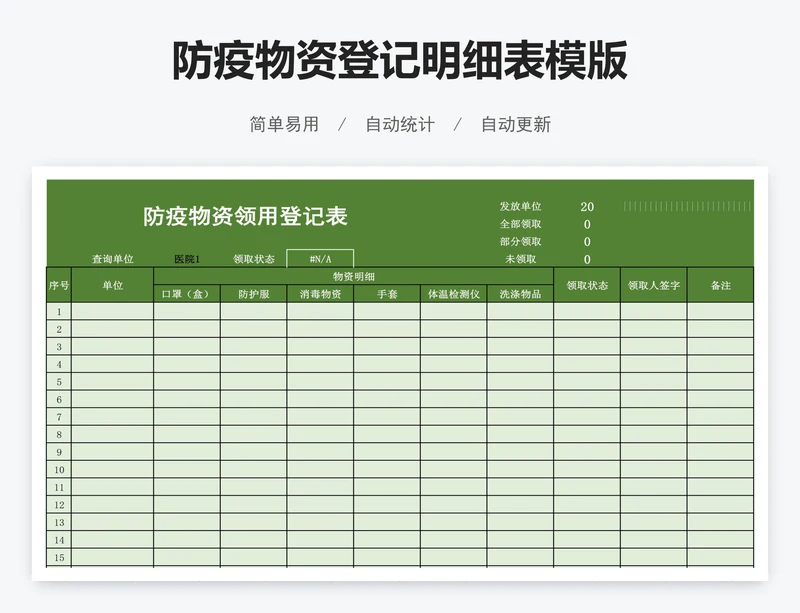This screenshot has height=613, width=800.
Task: Click the 自动更新 subtitle text
Action: tap(516, 124)
